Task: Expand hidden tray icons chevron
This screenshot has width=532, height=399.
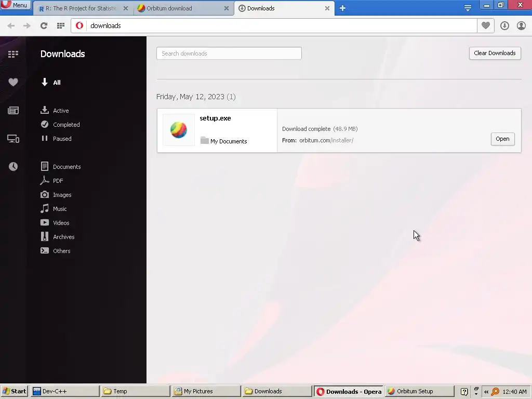Action: [x=486, y=392]
